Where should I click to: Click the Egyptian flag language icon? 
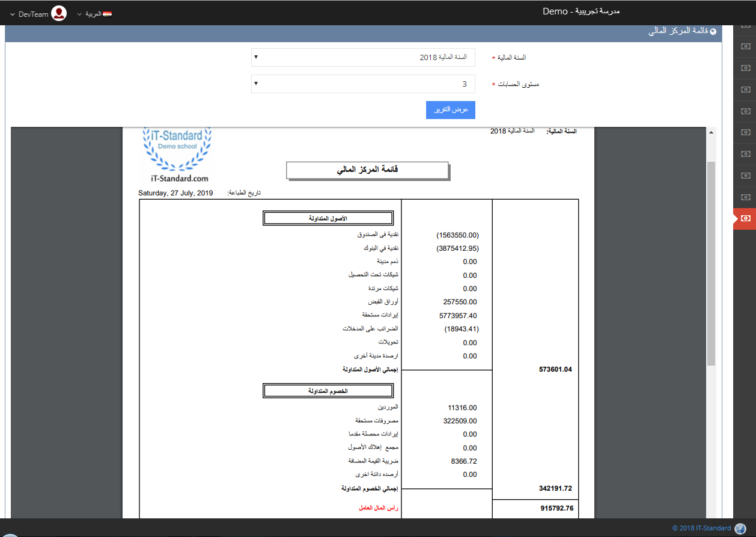click(x=108, y=14)
